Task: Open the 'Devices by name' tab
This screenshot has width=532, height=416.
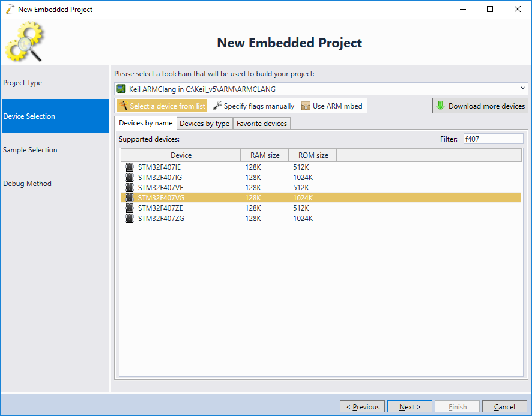Action: pos(145,123)
